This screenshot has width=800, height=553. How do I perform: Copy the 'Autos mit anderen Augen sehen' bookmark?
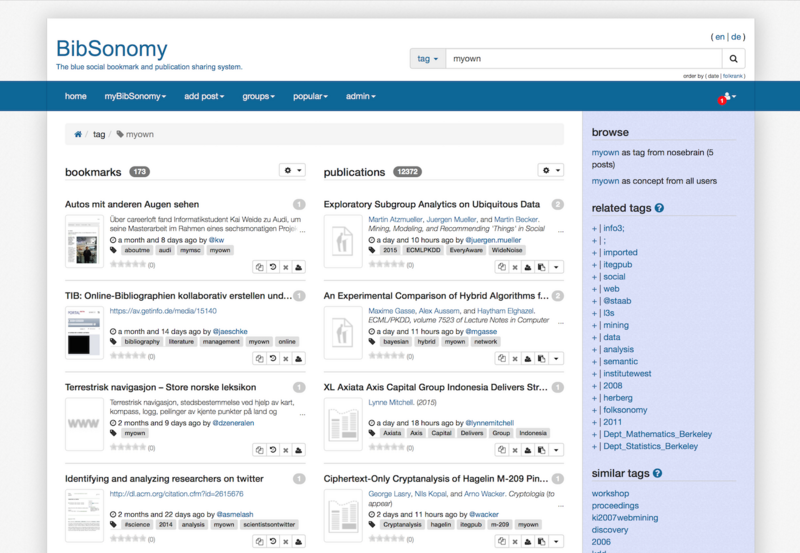[x=259, y=267]
